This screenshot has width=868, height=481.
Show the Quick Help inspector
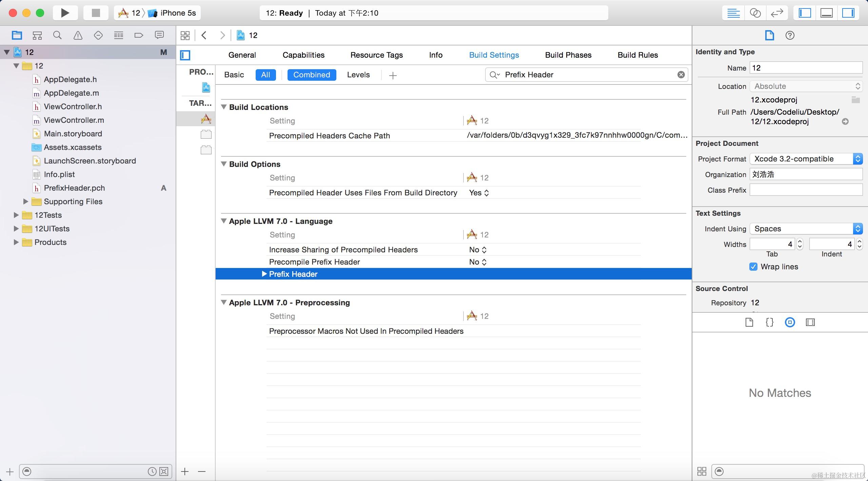pos(790,35)
